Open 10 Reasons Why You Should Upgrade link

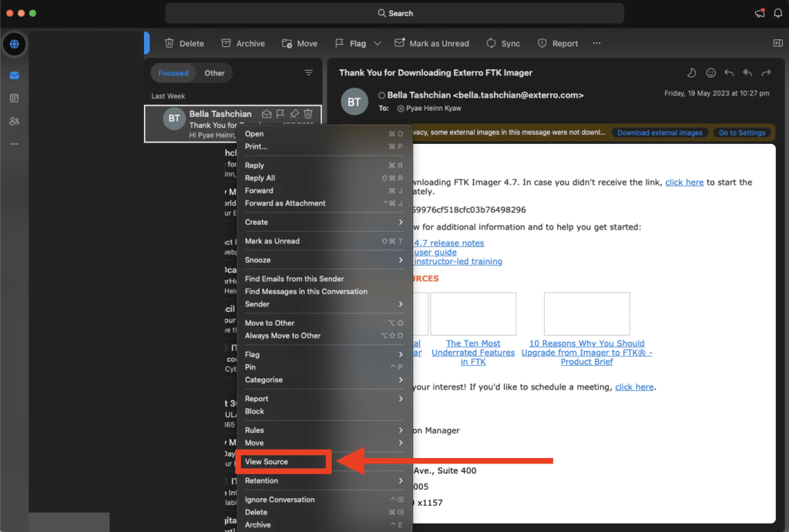click(586, 353)
